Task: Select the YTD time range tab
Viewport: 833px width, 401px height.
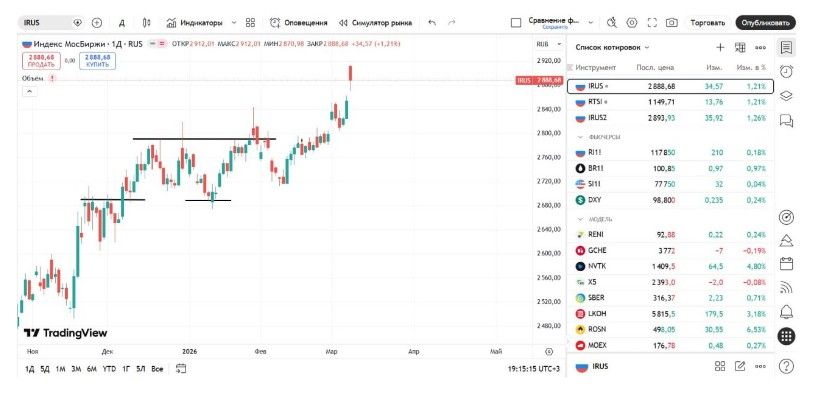Action: coord(109,369)
